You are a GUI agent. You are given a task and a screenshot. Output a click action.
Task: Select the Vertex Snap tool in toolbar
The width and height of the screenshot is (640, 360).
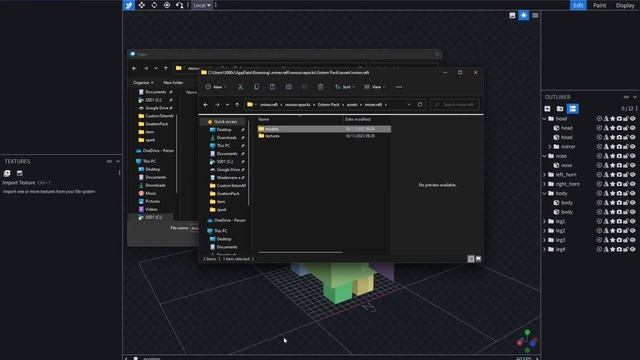pos(179,5)
